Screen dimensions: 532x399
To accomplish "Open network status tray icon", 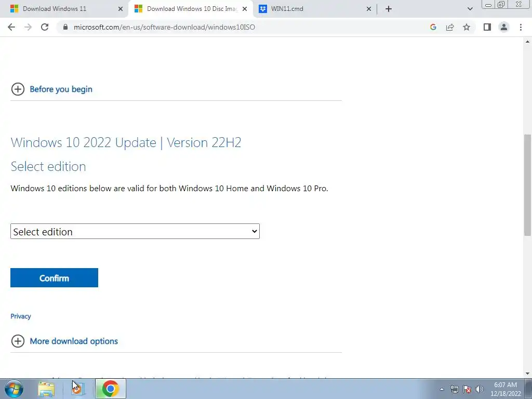I will click(x=454, y=389).
